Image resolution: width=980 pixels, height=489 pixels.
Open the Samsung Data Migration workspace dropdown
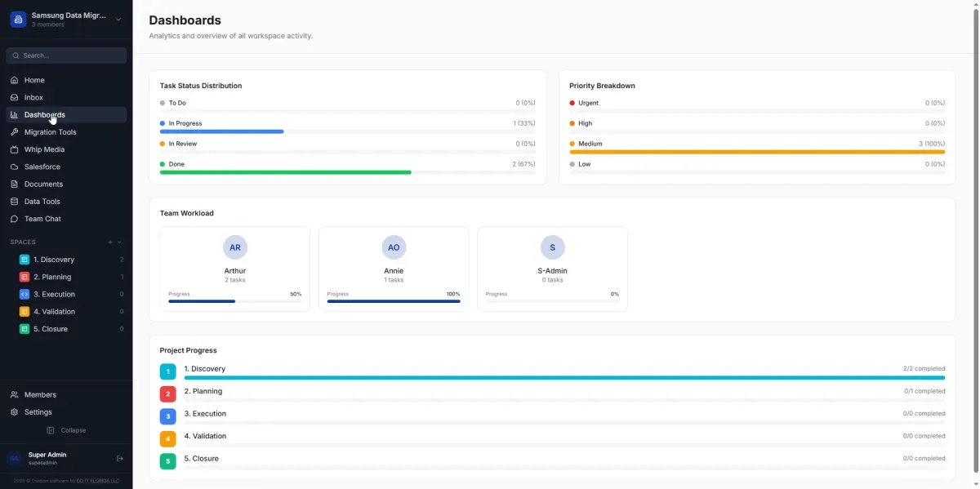(118, 20)
